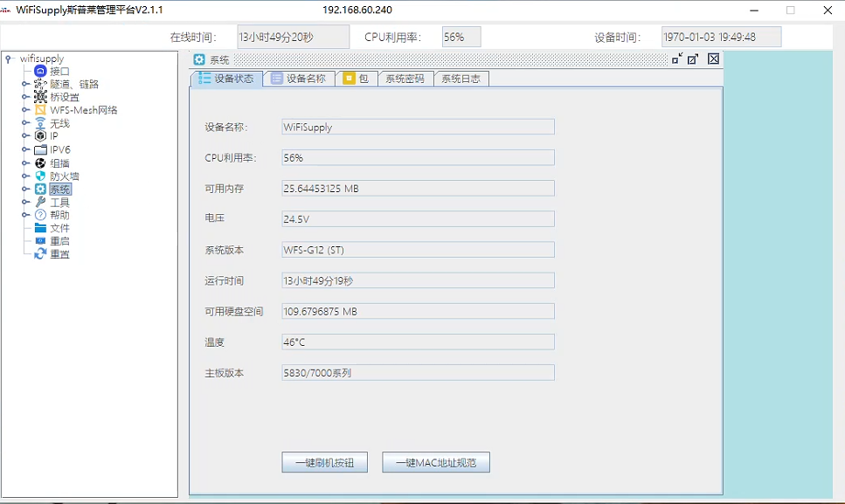This screenshot has height=504, width=845.
Task: Click the 一键刷机按钮 button
Action: click(325, 463)
